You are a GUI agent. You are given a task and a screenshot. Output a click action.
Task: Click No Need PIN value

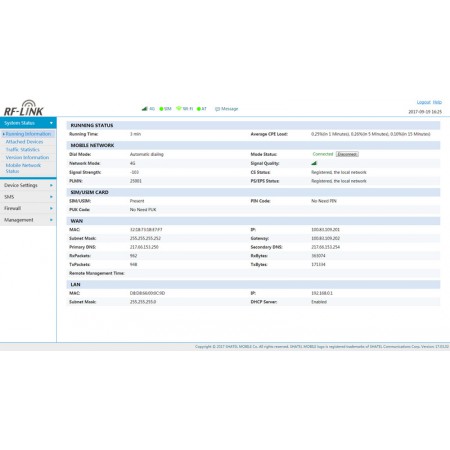324,201
